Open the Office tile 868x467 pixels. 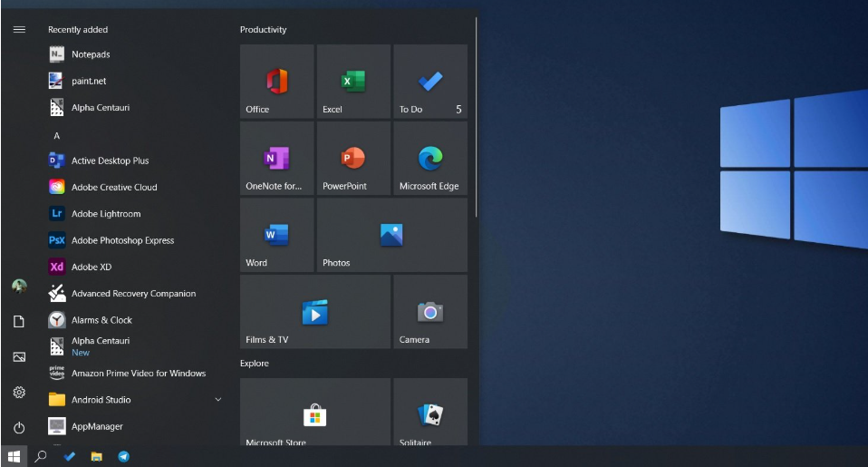(276, 82)
